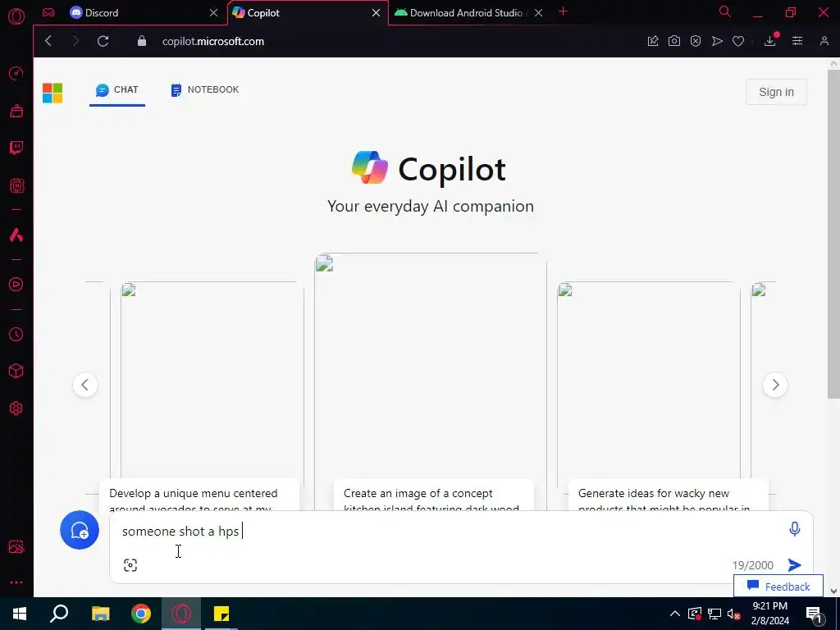
Task: Launch Chrome from the taskbar
Action: pos(141,614)
